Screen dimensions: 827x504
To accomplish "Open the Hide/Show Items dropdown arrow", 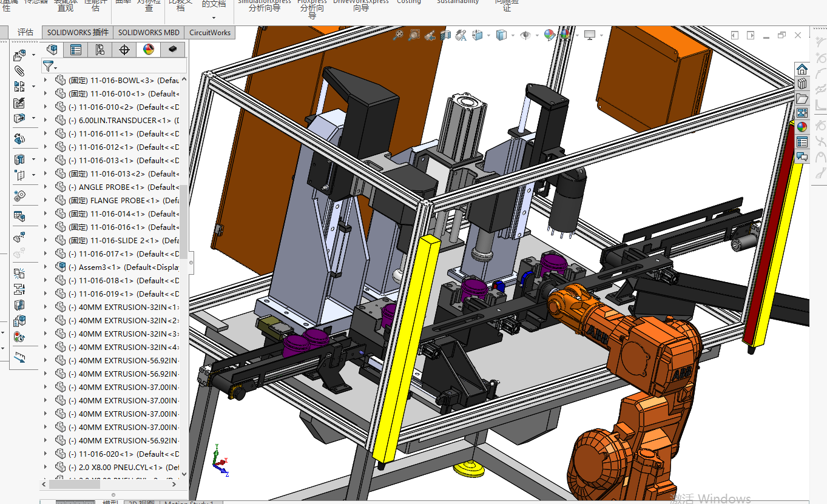I will click(536, 35).
